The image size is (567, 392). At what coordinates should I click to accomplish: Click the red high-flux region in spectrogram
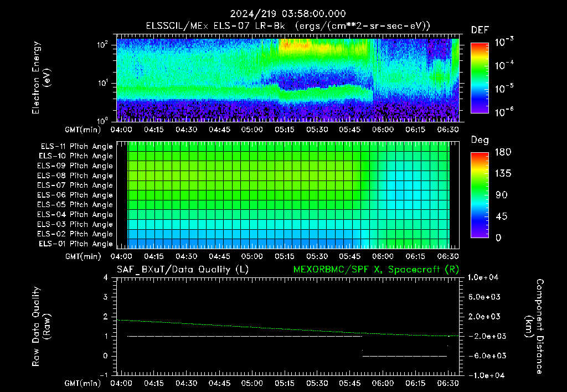pyautogui.click(x=286, y=44)
